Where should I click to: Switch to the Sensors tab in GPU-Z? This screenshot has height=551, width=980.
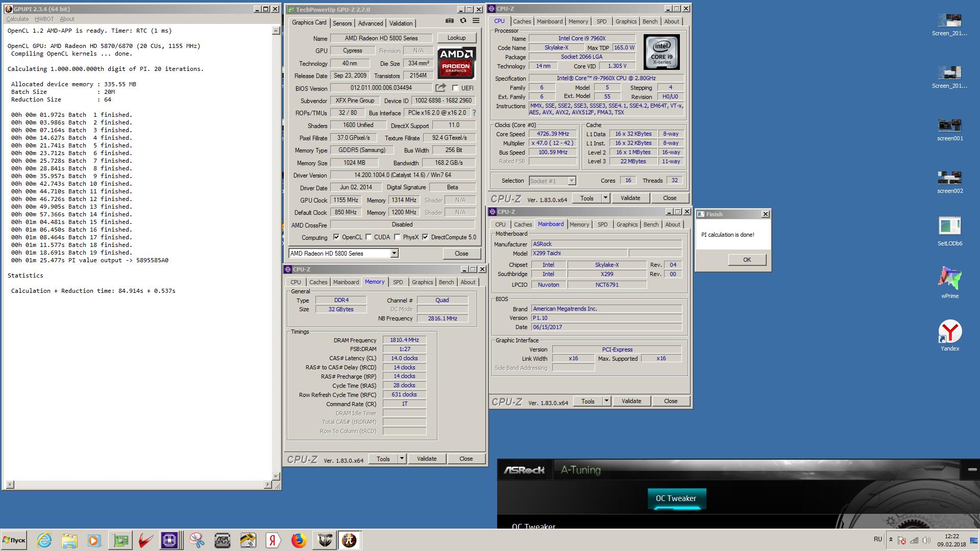(342, 23)
